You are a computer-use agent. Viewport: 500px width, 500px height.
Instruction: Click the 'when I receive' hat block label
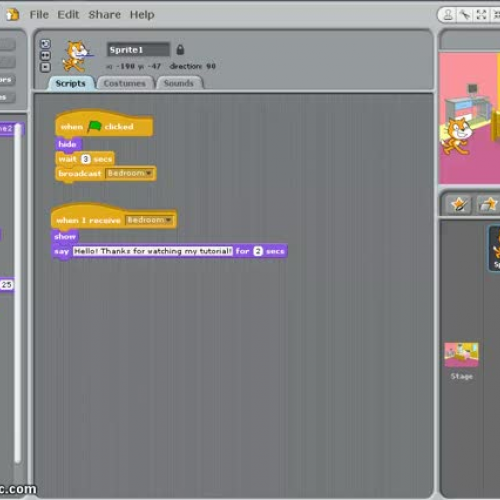[x=88, y=220]
